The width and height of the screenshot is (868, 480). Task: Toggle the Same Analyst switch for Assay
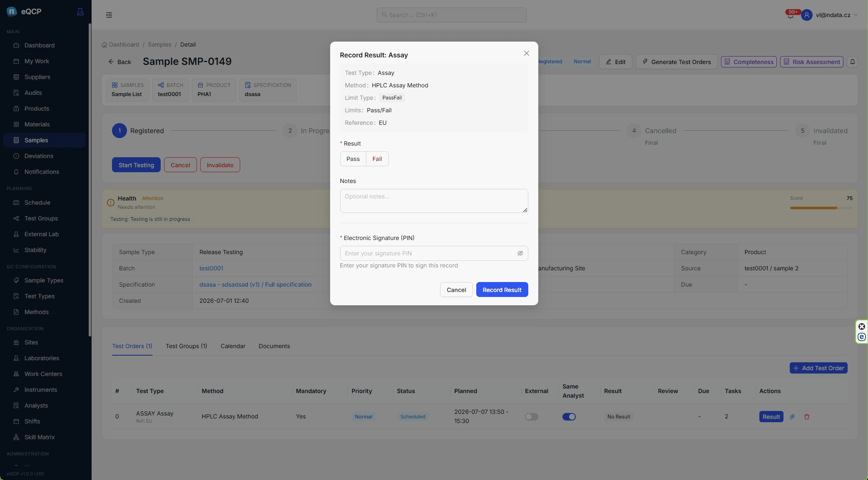569,417
